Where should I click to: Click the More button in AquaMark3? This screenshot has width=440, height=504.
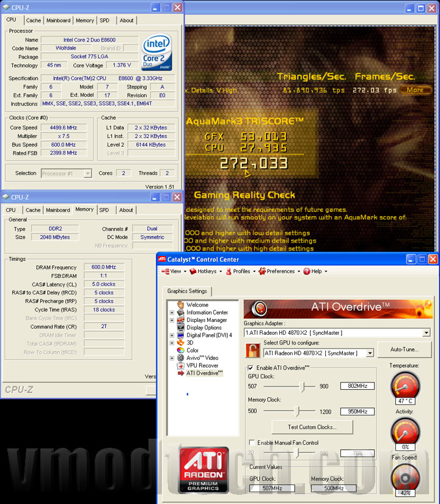415,90
